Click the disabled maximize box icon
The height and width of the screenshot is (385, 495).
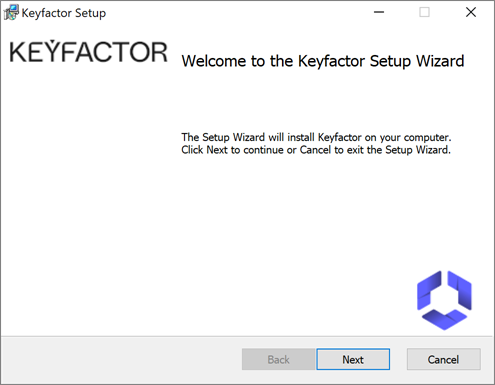pos(424,12)
